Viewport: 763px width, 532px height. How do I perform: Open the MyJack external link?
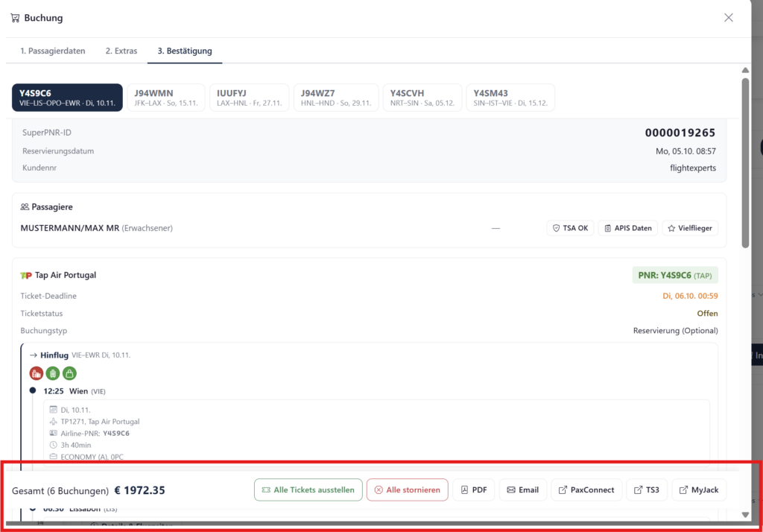[x=699, y=490]
